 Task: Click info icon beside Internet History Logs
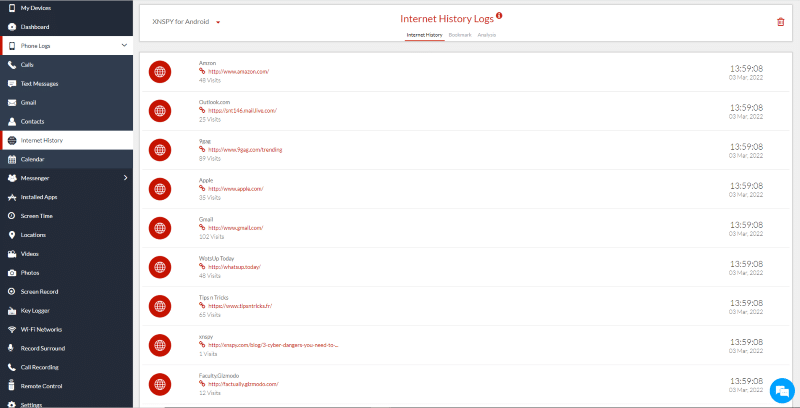(499, 15)
